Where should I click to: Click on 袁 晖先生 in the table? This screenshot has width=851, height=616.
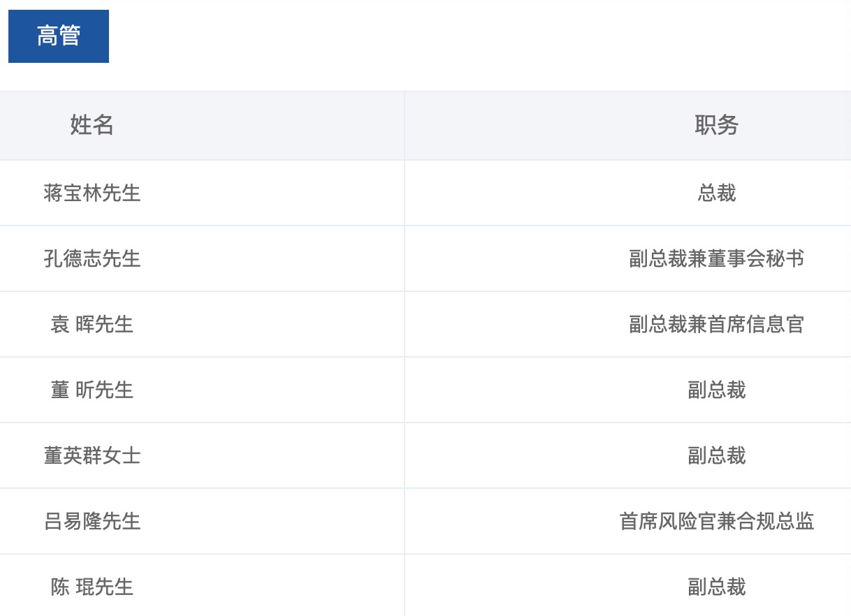coord(92,324)
